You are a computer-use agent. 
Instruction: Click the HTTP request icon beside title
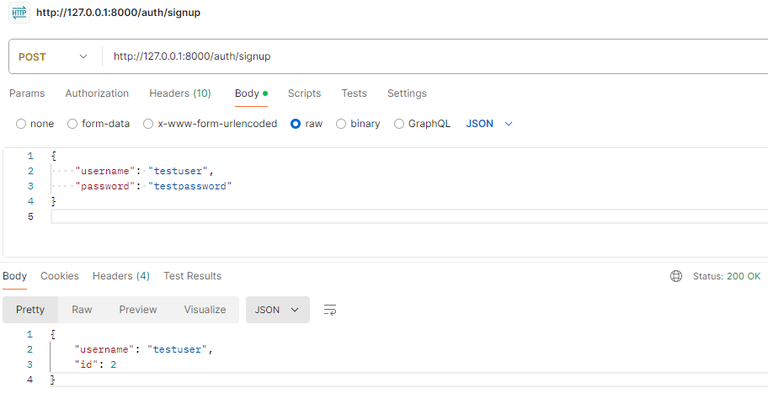[19, 12]
